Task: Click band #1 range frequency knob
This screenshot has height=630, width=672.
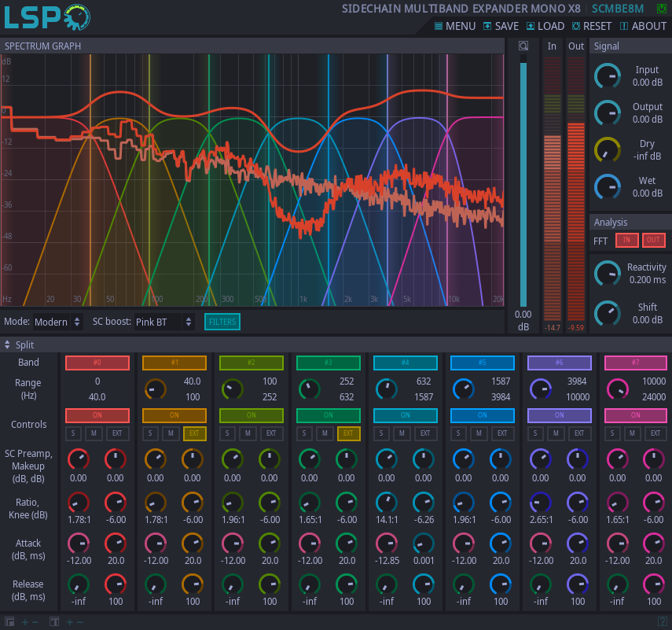Action: [x=156, y=389]
